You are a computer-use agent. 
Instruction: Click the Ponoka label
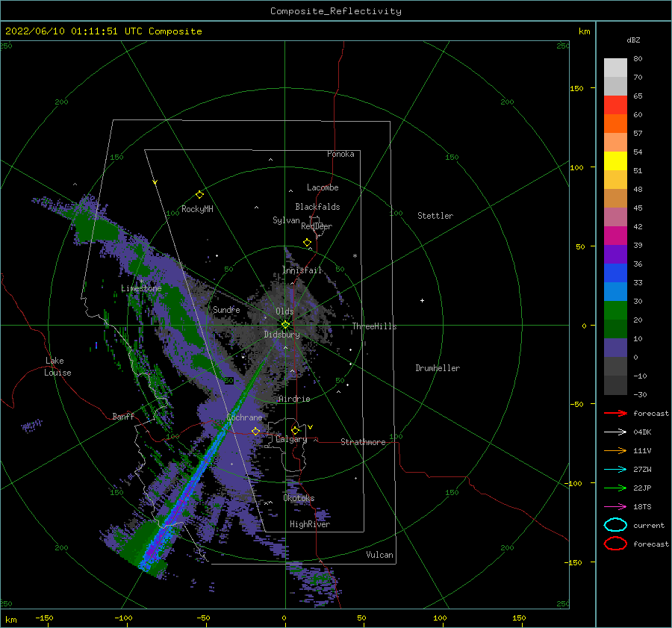(x=340, y=154)
